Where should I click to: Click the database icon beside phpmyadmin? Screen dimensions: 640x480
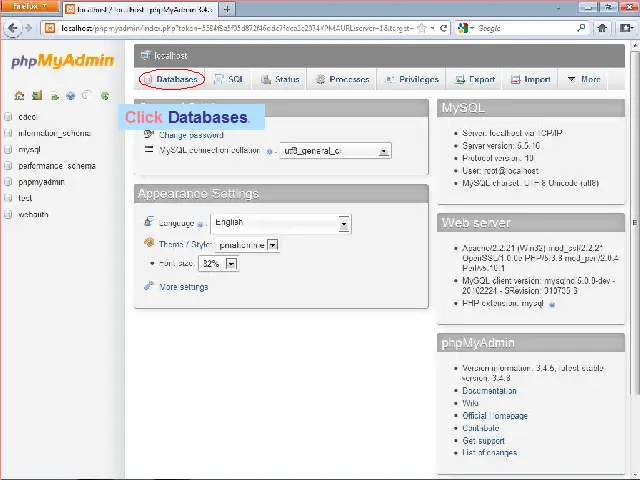(x=8, y=182)
